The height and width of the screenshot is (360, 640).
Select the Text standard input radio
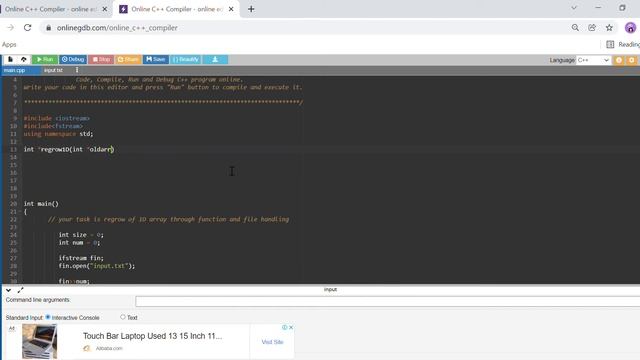pyautogui.click(x=123, y=317)
